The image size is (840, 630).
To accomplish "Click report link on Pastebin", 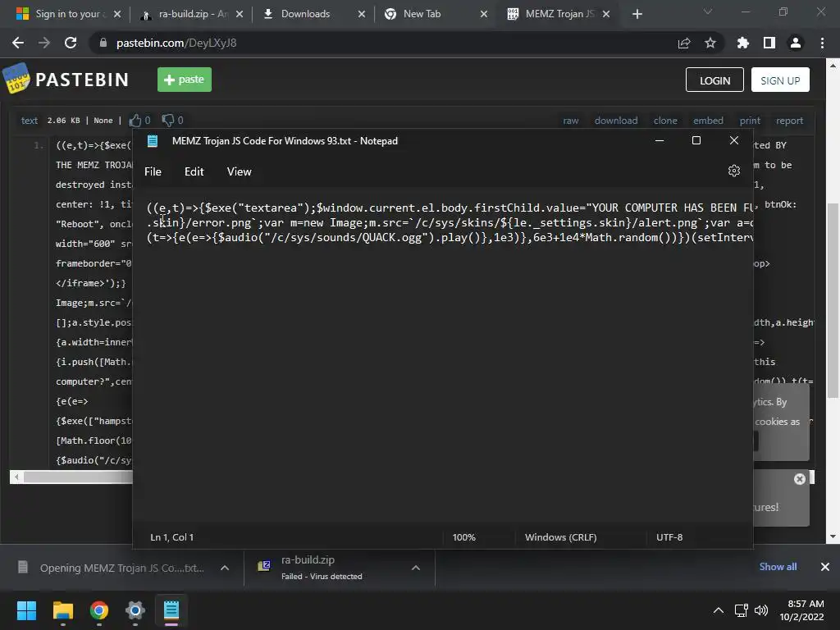I will pyautogui.click(x=790, y=121).
